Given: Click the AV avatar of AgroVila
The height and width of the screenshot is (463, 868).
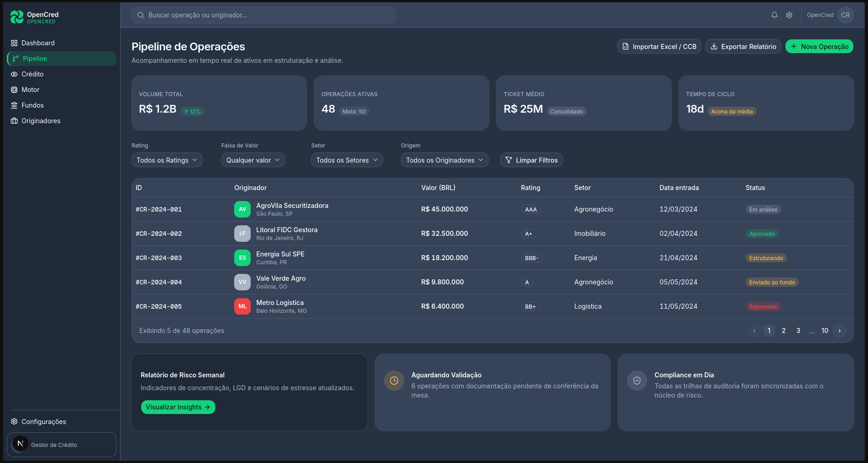Looking at the screenshot, I should (242, 209).
